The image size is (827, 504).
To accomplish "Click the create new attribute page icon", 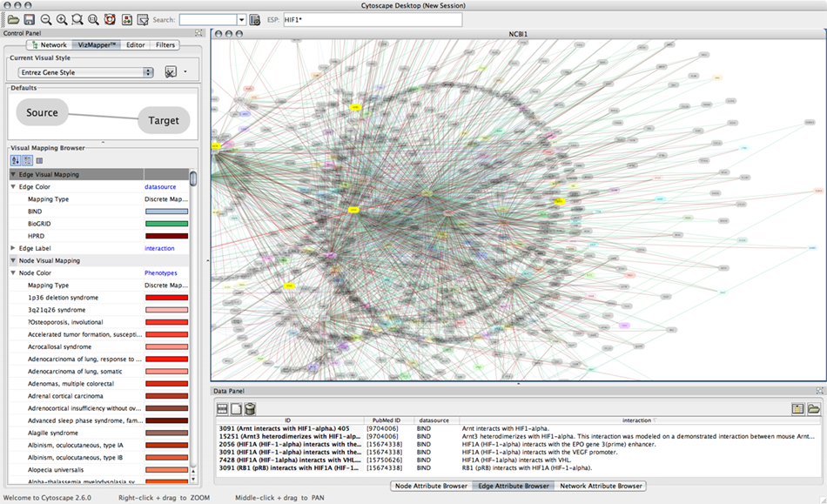I will 236,408.
